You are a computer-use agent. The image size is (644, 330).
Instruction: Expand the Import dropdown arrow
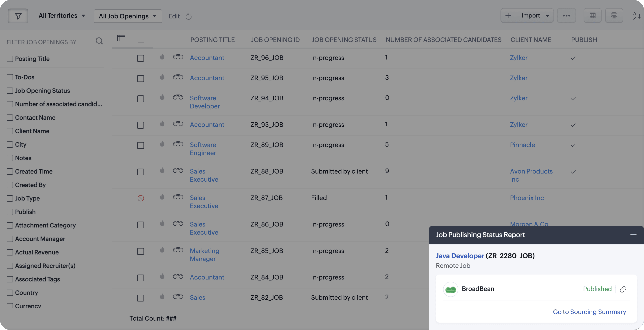(547, 16)
